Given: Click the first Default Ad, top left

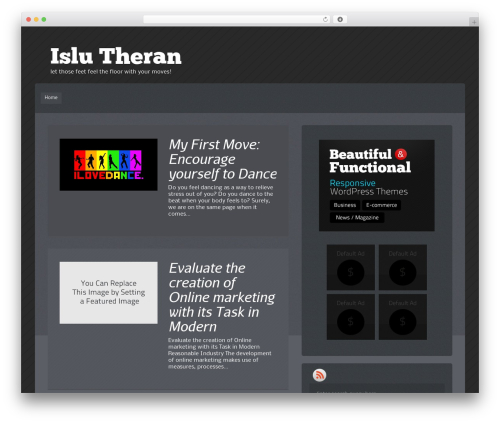Looking at the screenshot, I should point(351,267).
